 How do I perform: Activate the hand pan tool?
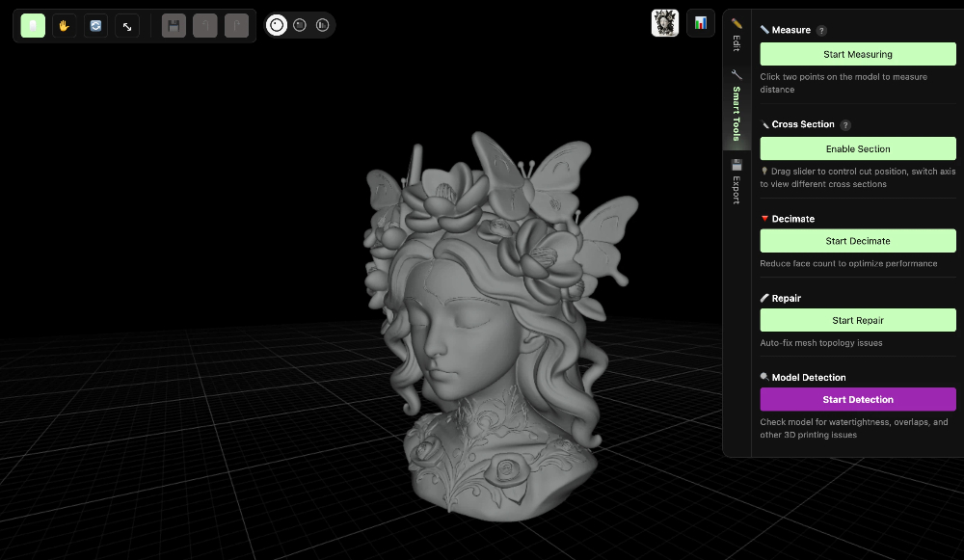click(x=64, y=26)
